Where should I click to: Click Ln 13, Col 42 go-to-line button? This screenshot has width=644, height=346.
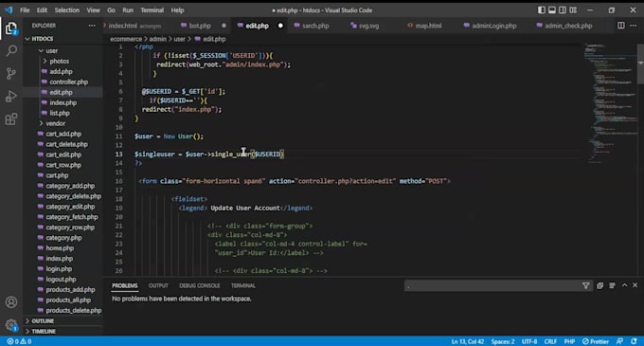pyautogui.click(x=468, y=341)
